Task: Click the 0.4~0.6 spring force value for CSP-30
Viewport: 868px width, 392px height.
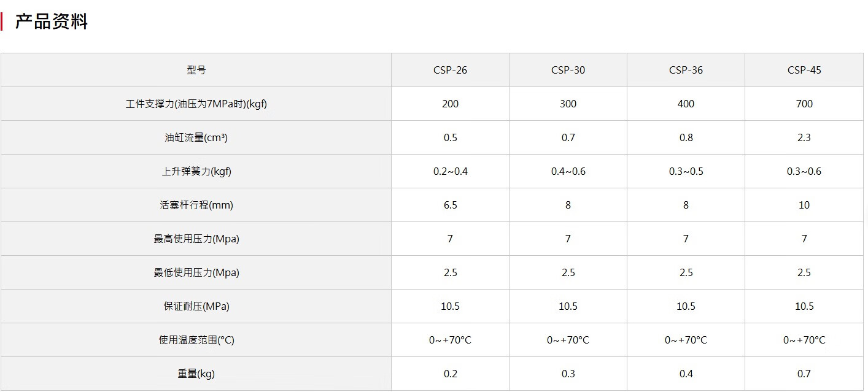Action: [568, 171]
